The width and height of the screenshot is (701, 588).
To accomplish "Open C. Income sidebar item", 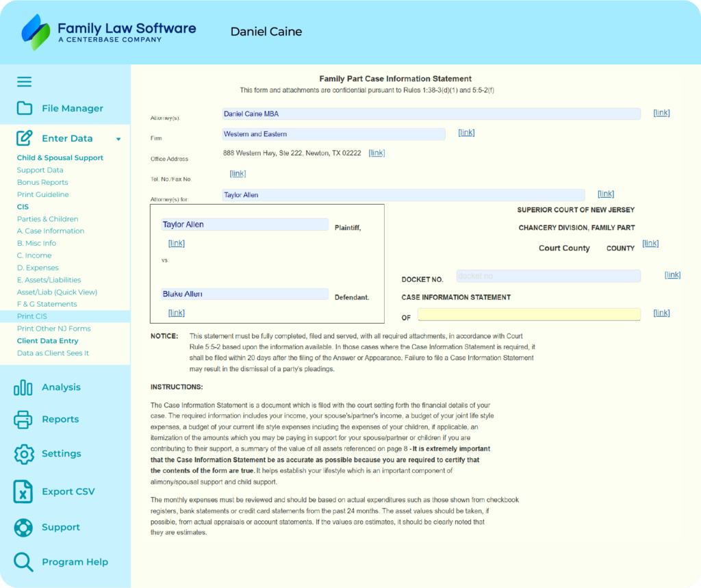I will [x=34, y=255].
